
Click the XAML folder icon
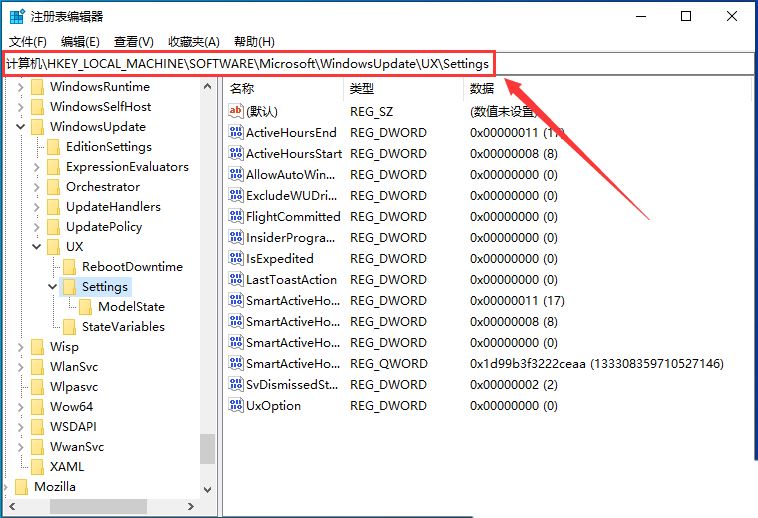(x=37, y=467)
